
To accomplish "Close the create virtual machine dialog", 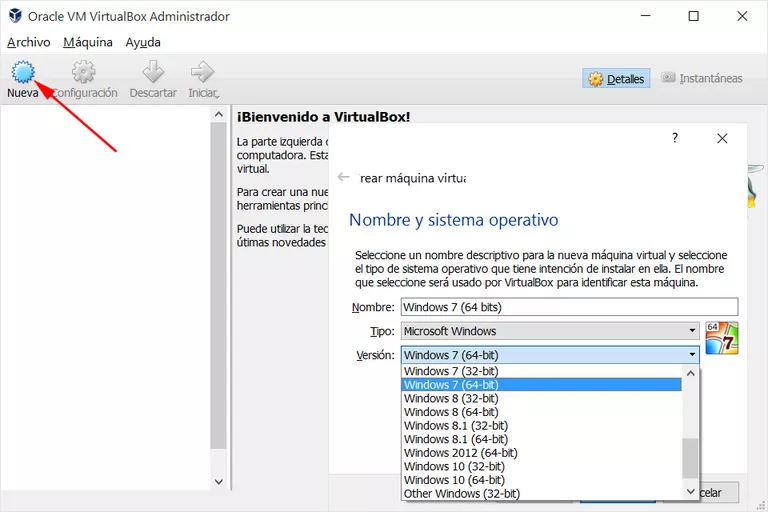I will point(722,139).
